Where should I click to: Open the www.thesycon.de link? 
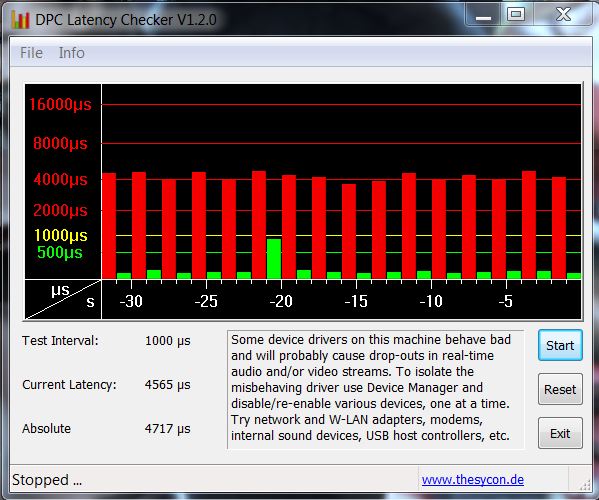click(473, 479)
